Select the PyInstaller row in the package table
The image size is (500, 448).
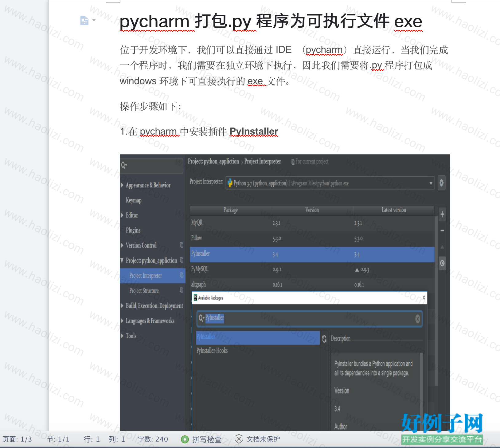pyautogui.click(x=312, y=254)
